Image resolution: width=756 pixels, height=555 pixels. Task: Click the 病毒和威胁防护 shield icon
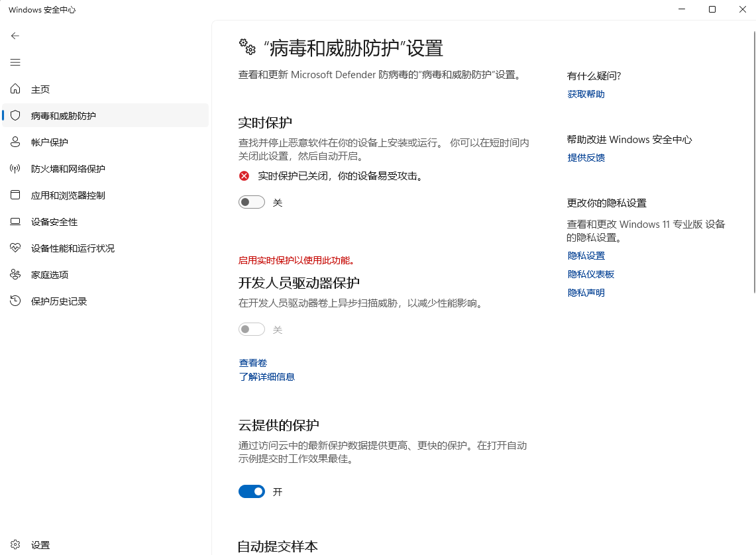point(16,116)
